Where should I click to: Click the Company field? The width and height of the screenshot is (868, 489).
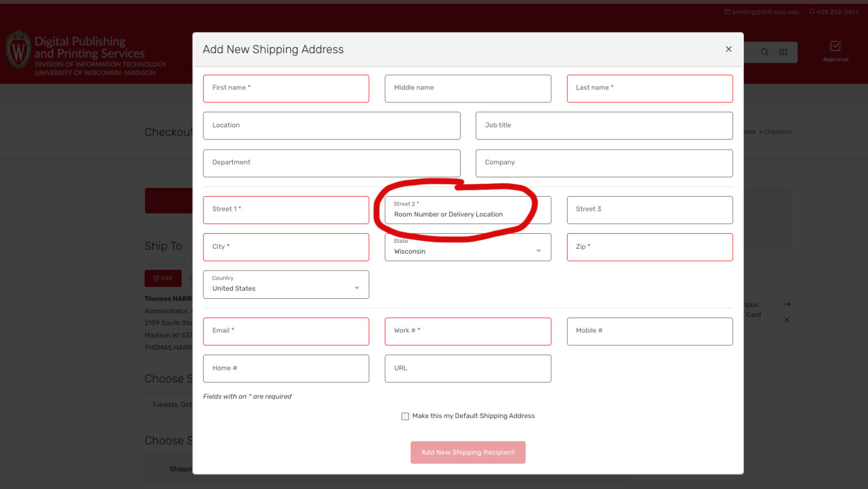604,163
